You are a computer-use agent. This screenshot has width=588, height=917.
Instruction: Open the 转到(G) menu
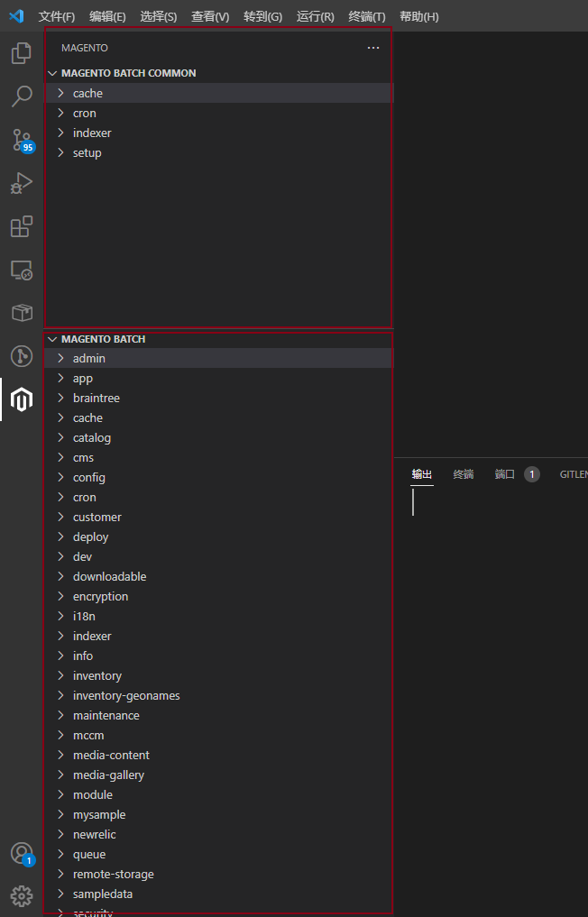pos(262,16)
